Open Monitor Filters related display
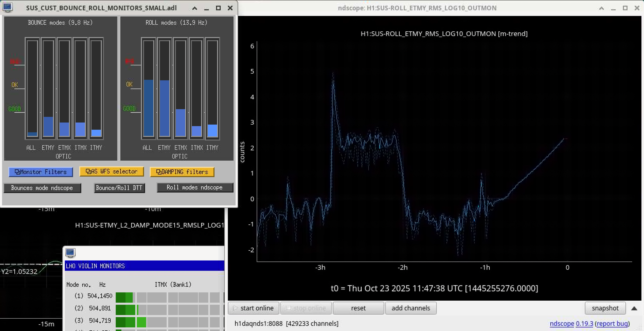Viewport: 644px width, 331px height. 41,172
